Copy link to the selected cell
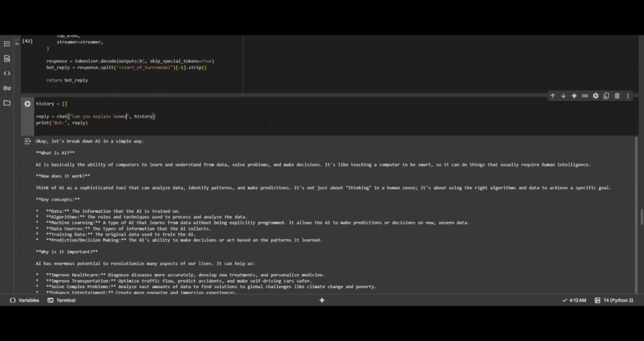Viewport: 644px width, 341px height. pos(585,96)
